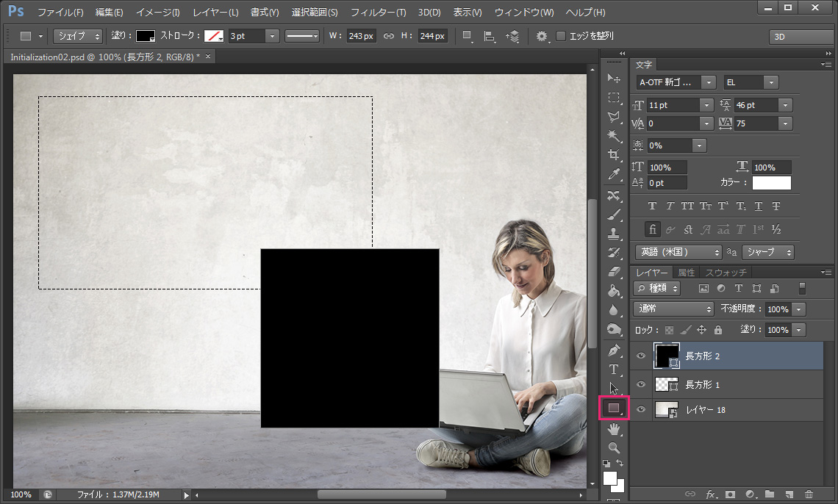Select the 長方形 1 layer thumbnail

pos(667,384)
